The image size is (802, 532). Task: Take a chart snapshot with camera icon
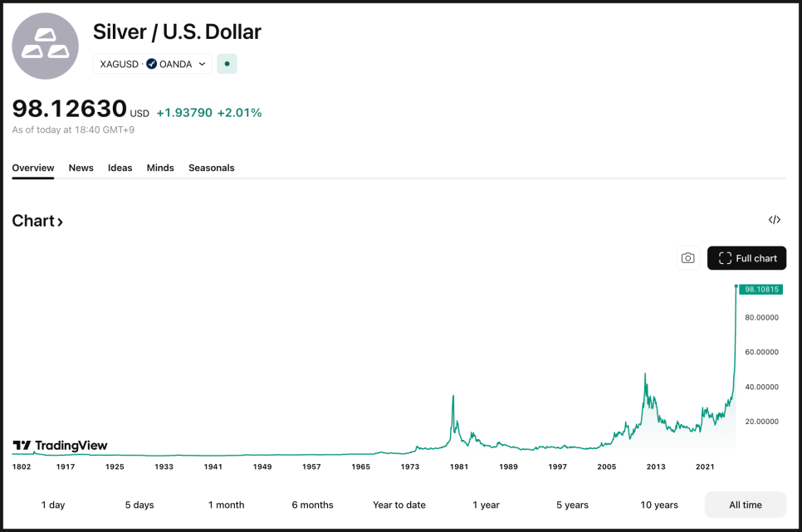(x=687, y=258)
